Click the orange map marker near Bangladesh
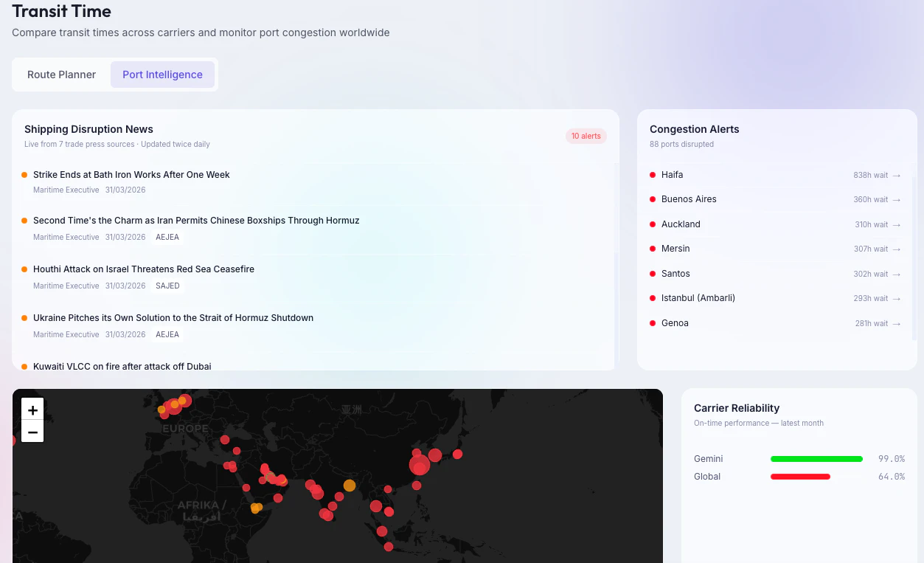Image resolution: width=924 pixels, height=563 pixels. (x=350, y=486)
